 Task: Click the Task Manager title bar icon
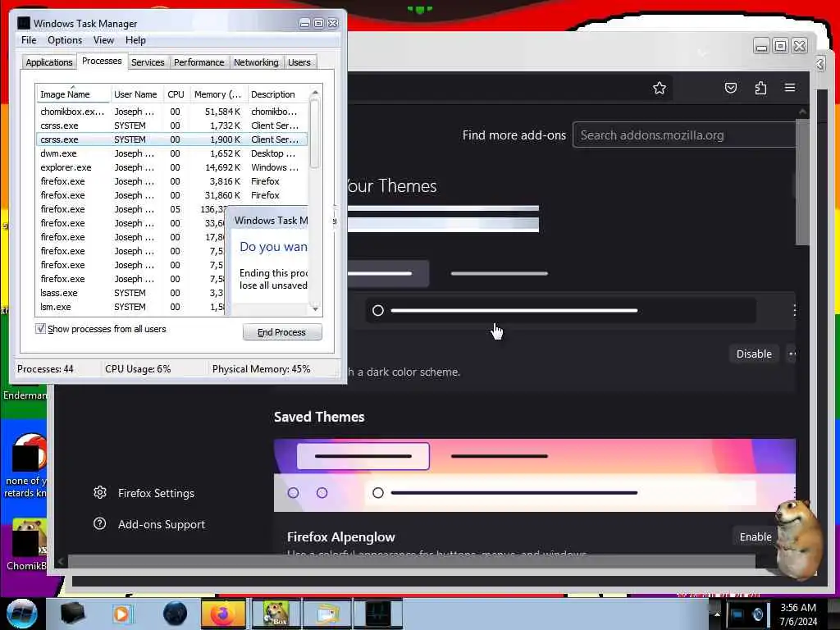click(x=24, y=23)
